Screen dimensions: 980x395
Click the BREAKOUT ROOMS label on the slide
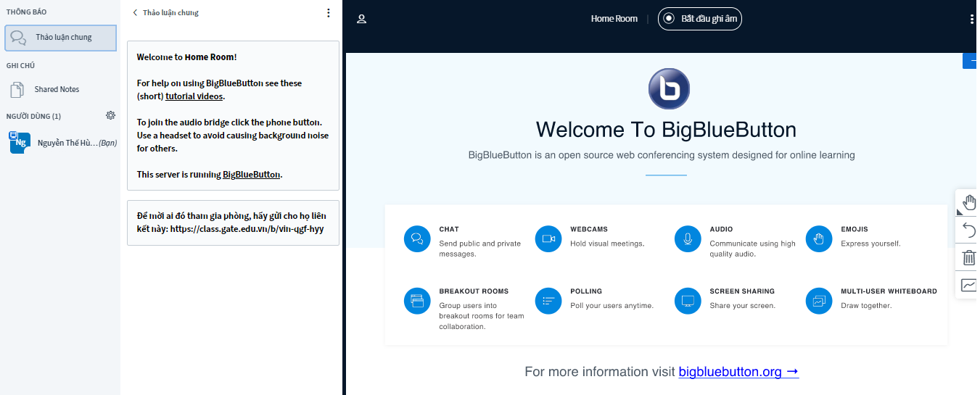(x=474, y=291)
